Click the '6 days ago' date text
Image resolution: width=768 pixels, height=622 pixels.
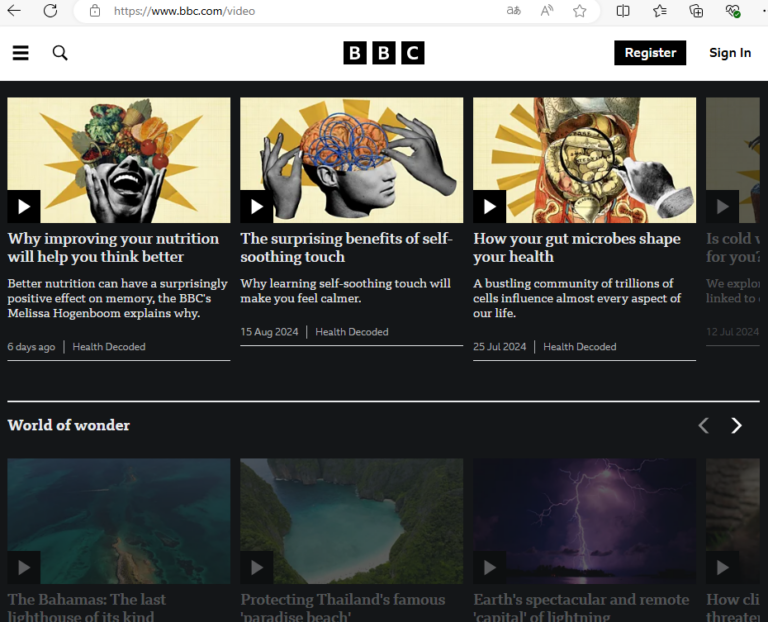pos(31,347)
